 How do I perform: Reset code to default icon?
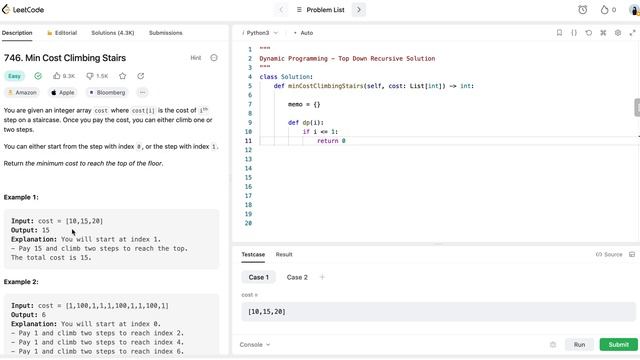coord(589,33)
